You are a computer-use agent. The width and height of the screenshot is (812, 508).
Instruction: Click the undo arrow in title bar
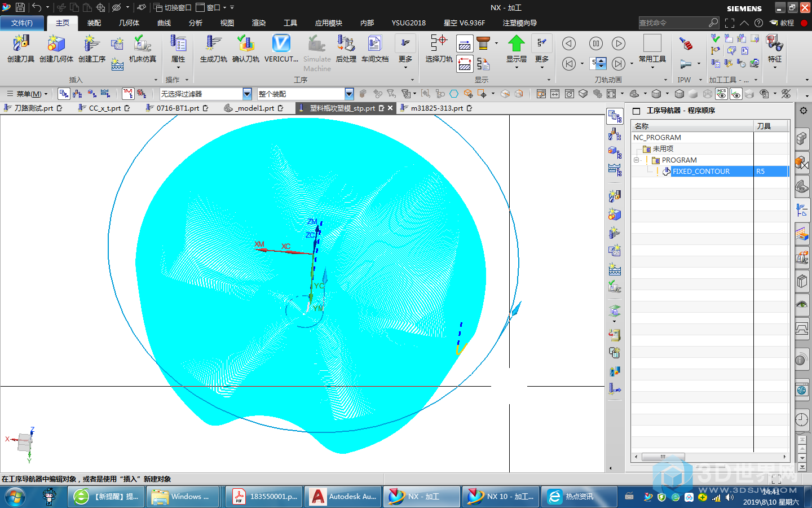pos(37,7)
